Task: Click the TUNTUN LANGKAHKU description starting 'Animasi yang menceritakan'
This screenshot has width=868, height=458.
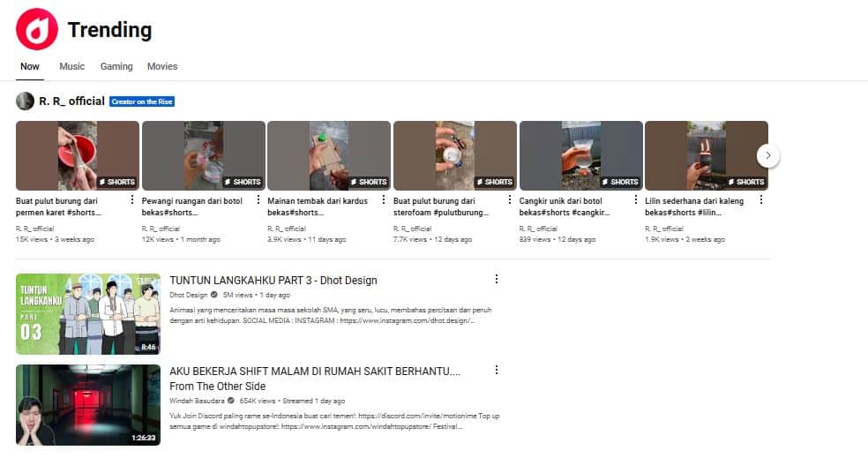Action: click(x=331, y=315)
